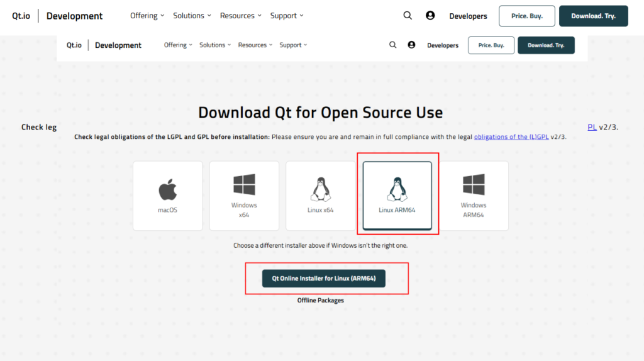Click the smaller inner header's Price. Buy. button
This screenshot has width=644, height=361.
tap(491, 45)
